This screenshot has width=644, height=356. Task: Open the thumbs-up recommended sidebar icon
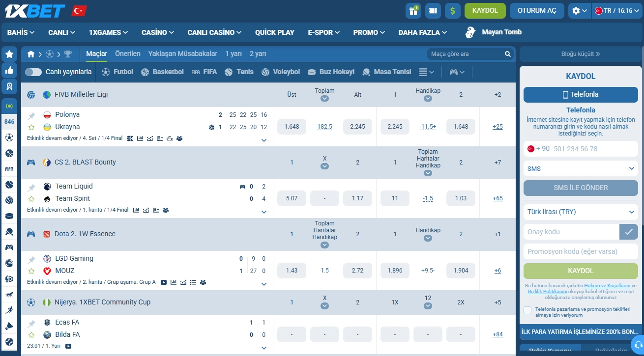[x=9, y=70]
